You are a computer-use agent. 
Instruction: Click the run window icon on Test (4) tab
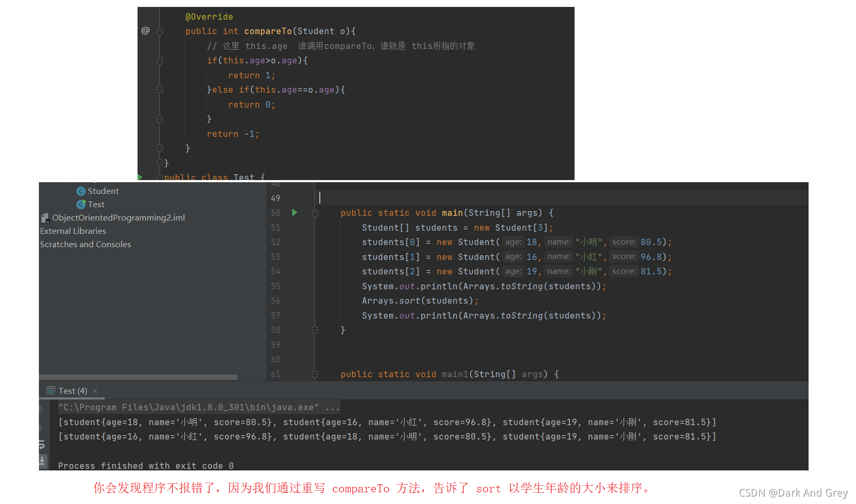(51, 391)
